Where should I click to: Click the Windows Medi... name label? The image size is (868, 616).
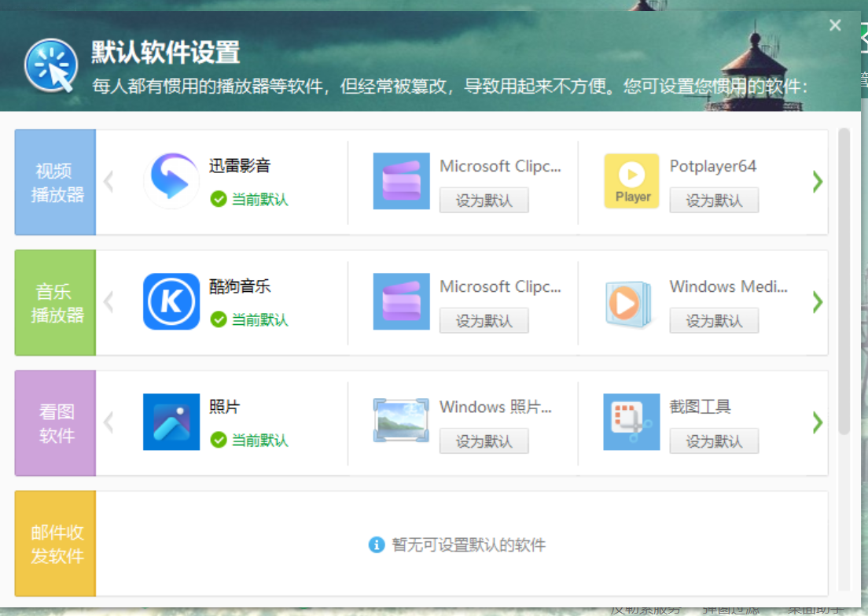coord(729,286)
